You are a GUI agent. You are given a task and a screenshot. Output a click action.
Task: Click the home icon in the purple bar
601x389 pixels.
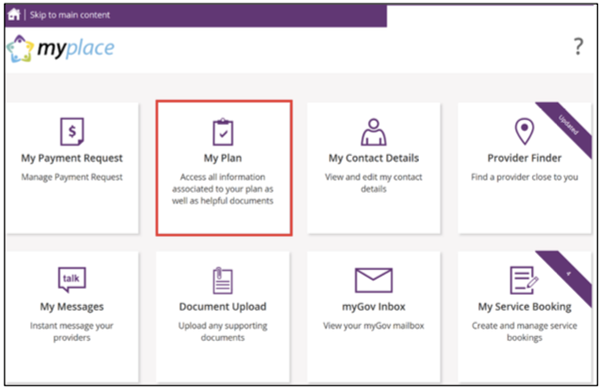click(14, 15)
